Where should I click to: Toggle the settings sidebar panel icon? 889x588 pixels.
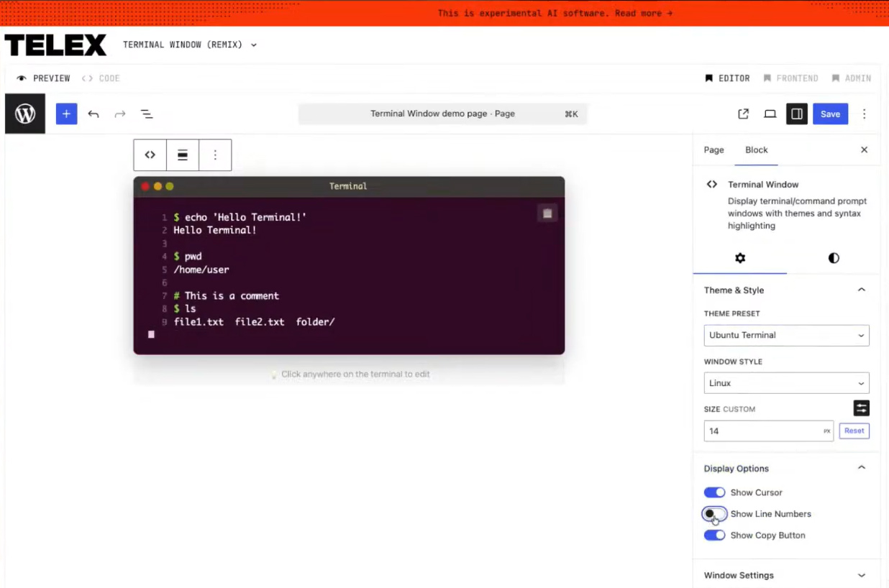coord(796,114)
